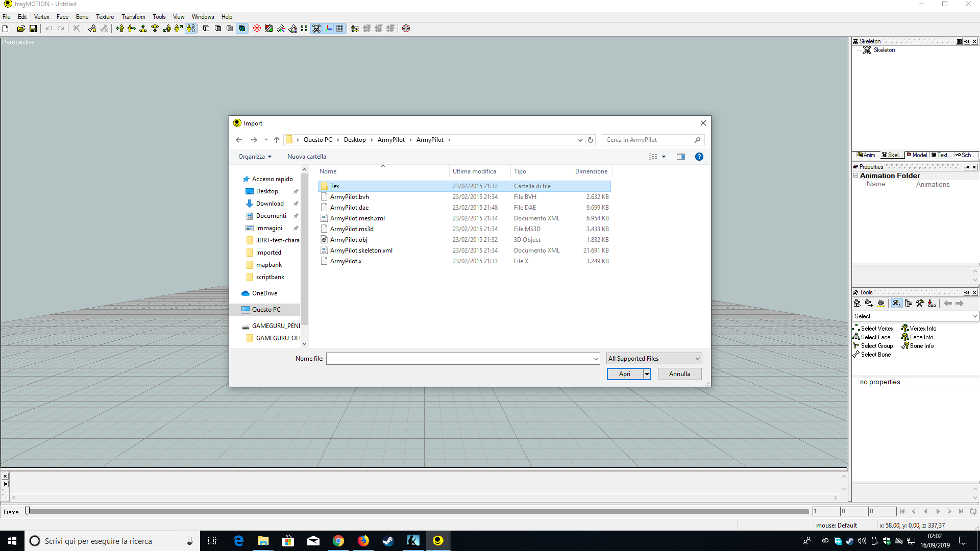Choose the Select Vertex tool
The width and height of the screenshot is (980, 551).
click(x=876, y=329)
